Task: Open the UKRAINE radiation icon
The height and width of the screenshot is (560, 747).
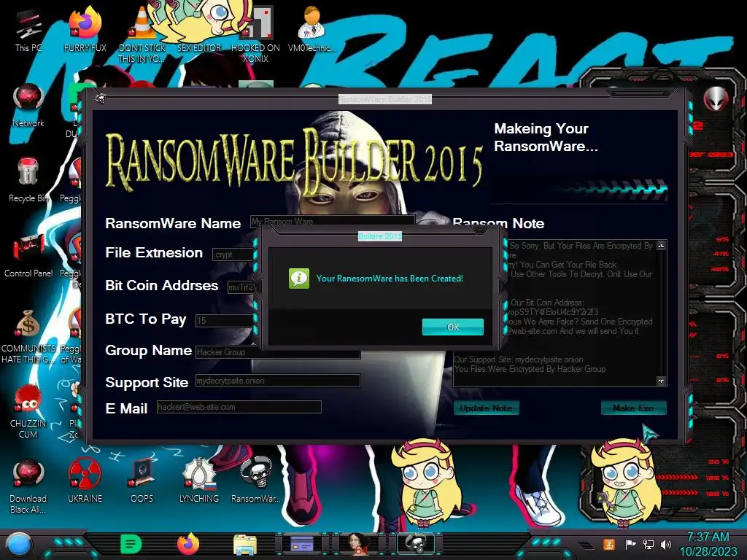Action: 85,481
